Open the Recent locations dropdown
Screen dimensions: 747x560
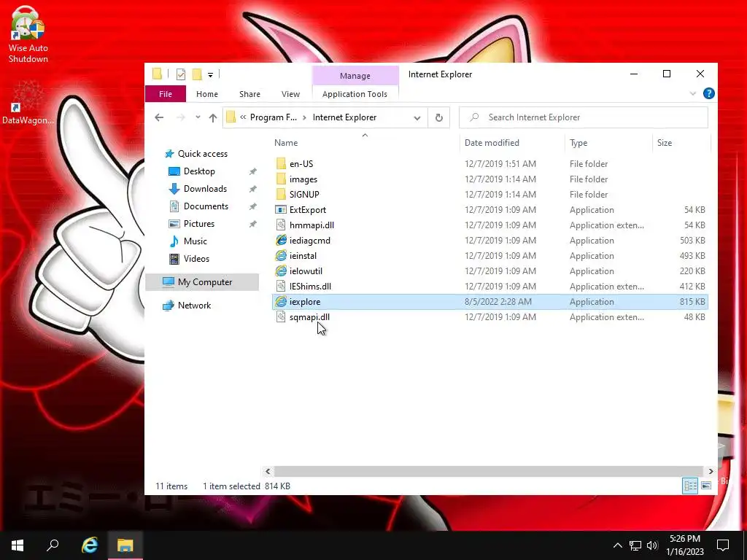click(198, 117)
